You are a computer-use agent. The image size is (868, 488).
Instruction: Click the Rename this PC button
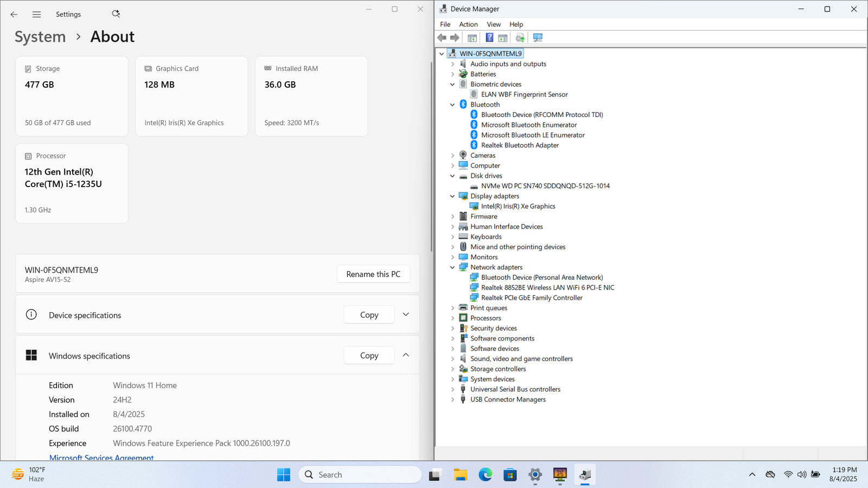pos(373,274)
